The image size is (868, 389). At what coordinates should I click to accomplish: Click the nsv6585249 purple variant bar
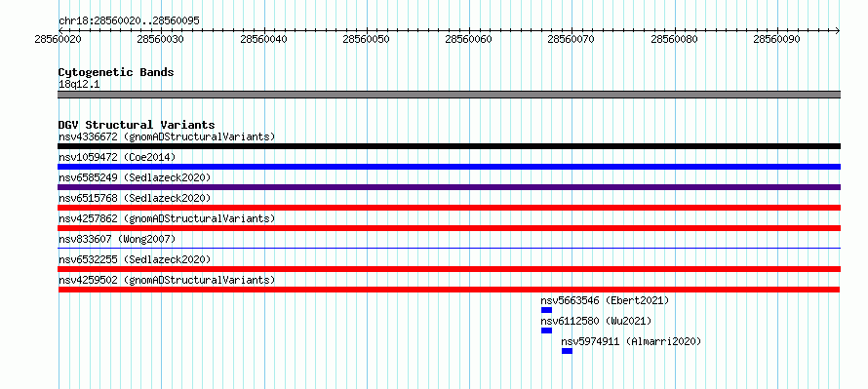tap(449, 187)
